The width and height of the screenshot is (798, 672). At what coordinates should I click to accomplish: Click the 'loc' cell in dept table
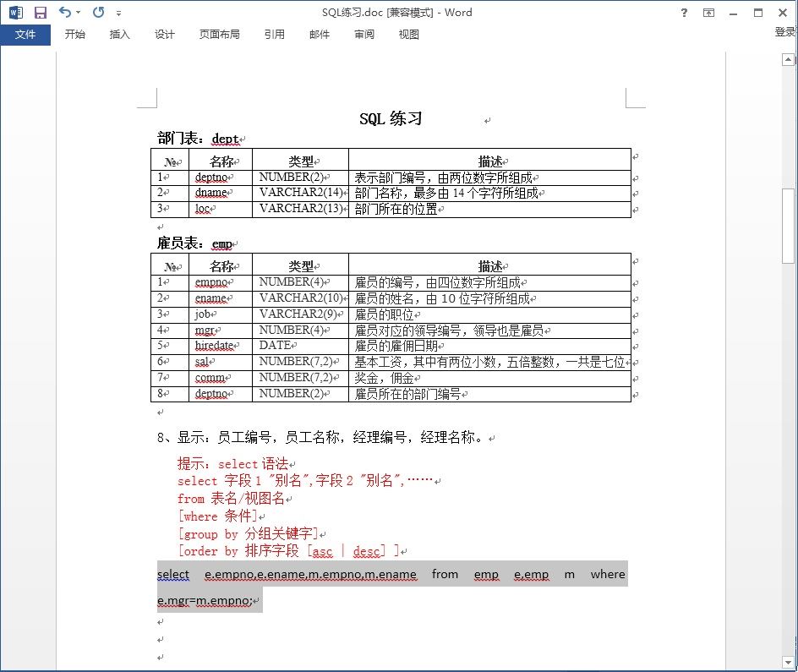click(x=221, y=209)
